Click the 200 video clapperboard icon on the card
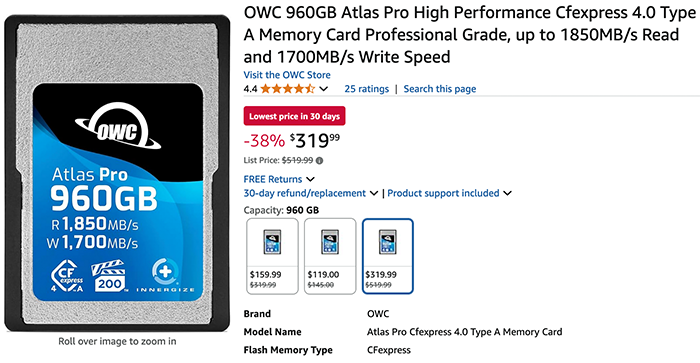This screenshot has width=700, height=363. (109, 276)
